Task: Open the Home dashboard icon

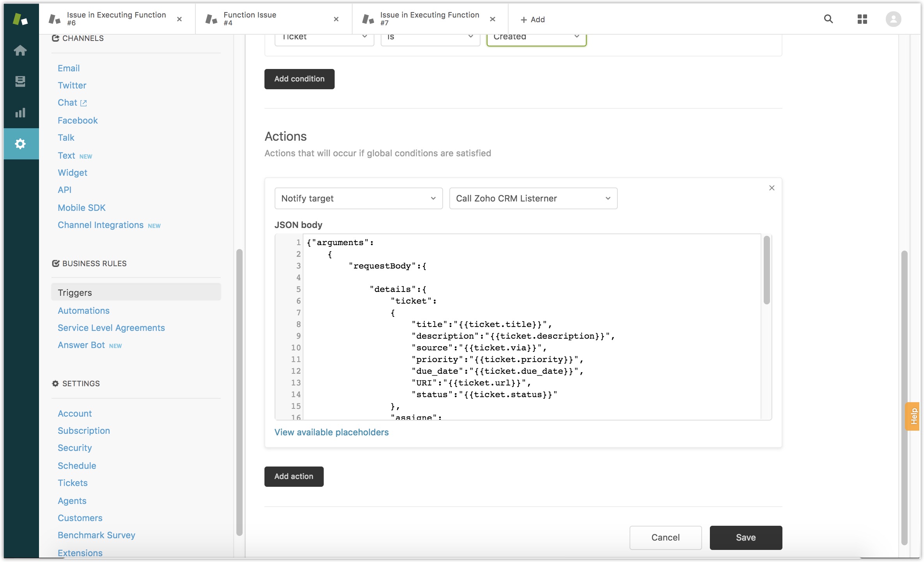Action: (20, 50)
